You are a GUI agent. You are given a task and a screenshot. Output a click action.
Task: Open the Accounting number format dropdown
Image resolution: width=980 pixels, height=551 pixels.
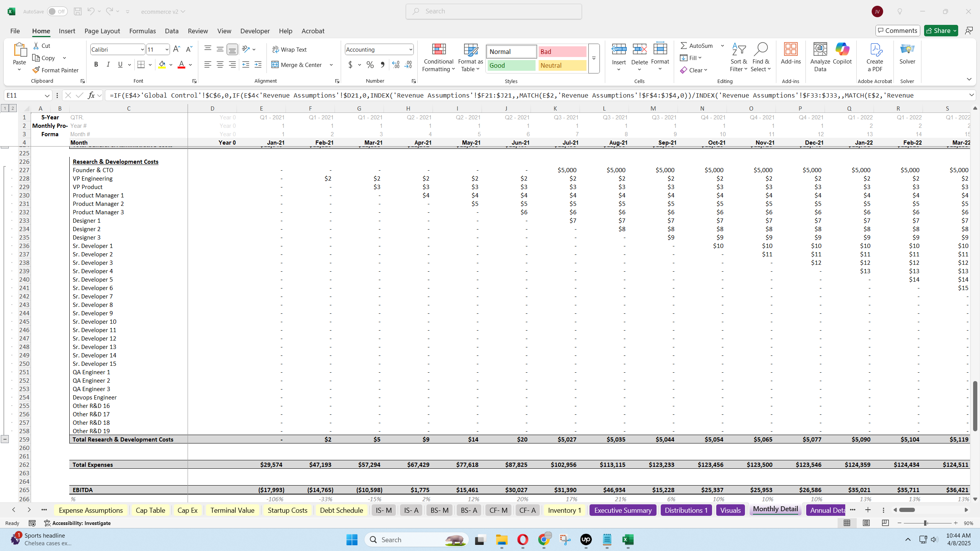point(410,49)
